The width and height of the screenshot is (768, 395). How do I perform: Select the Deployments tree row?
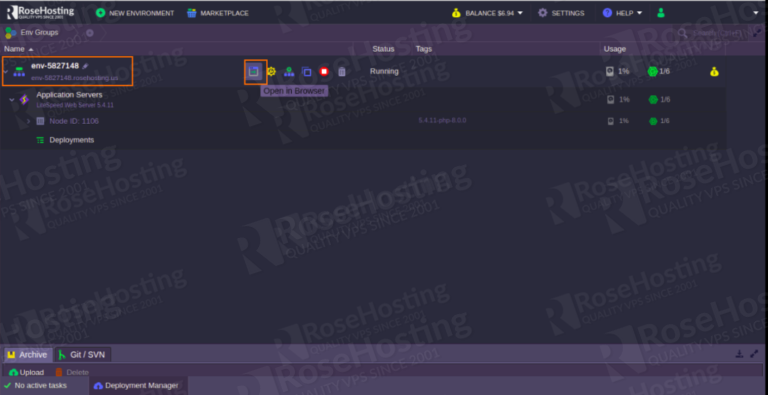[x=362, y=140]
